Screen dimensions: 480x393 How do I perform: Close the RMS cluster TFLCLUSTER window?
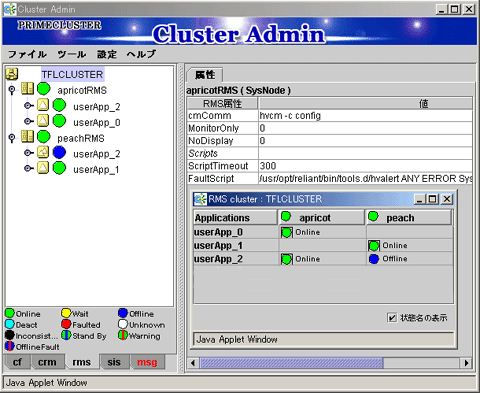(447, 199)
